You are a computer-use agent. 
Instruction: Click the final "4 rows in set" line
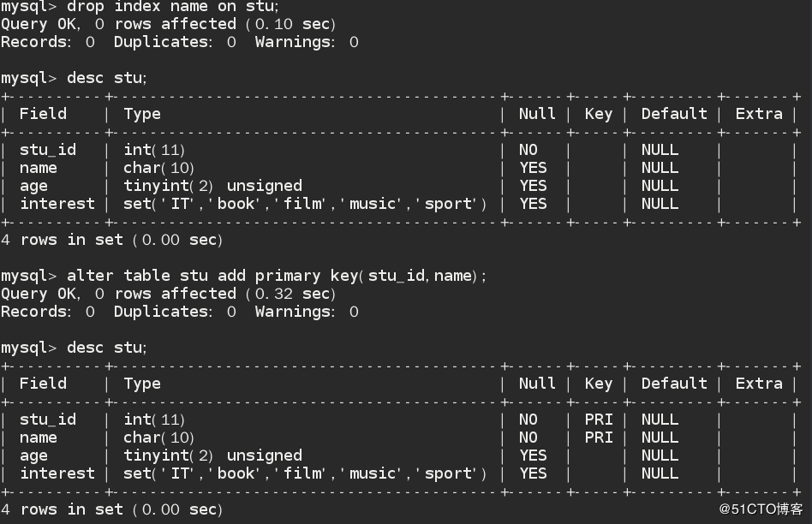(x=111, y=509)
